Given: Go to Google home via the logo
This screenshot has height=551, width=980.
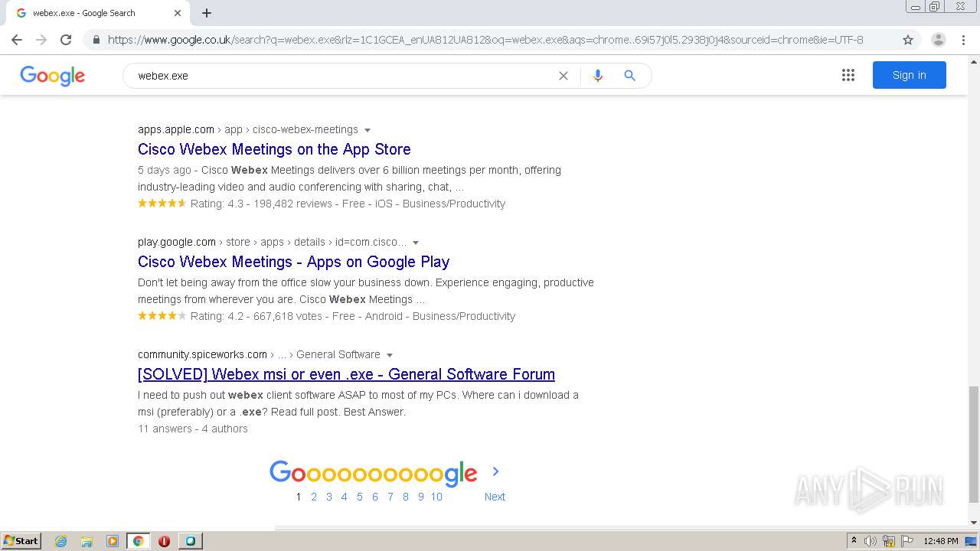Looking at the screenshot, I should pos(52,75).
